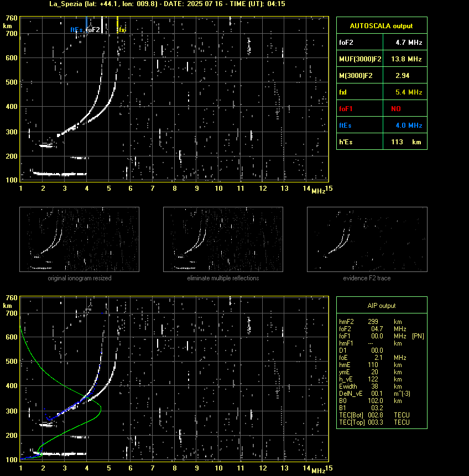Screen dimensions: 469x476
Task: Click the 'MHz' axis unit on top ionogram
Action: click(x=319, y=191)
